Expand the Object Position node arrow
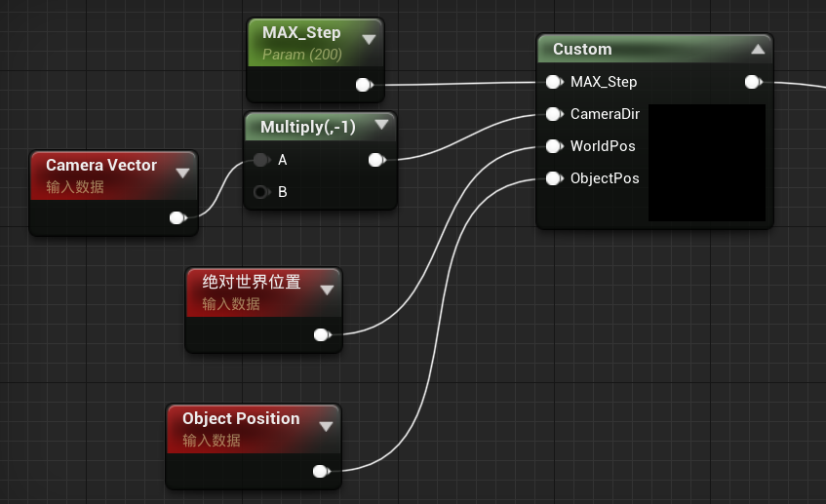 (x=326, y=427)
